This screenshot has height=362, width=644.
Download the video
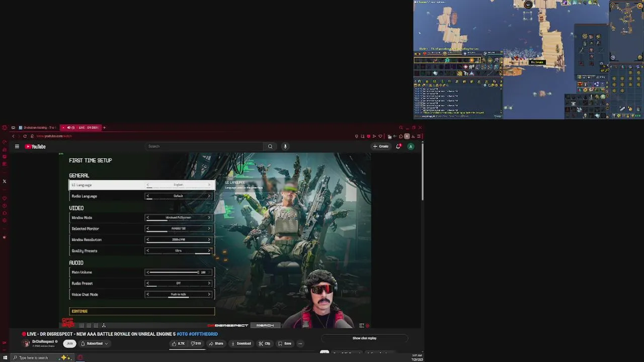pyautogui.click(x=241, y=343)
